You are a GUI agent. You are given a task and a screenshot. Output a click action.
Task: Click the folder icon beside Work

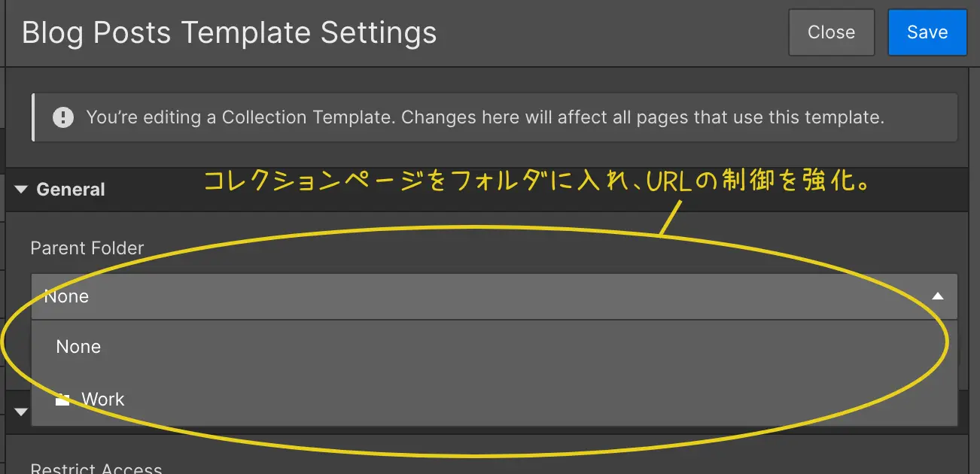click(x=62, y=400)
